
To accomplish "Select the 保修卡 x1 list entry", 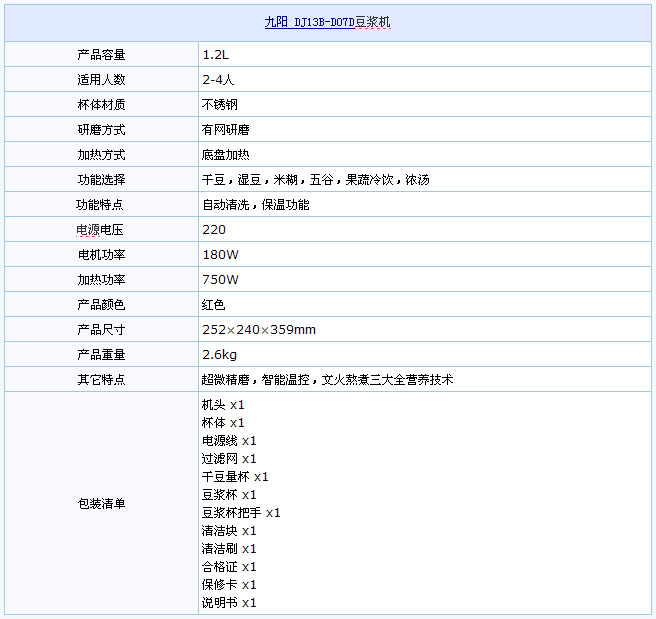I will pyautogui.click(x=229, y=585).
